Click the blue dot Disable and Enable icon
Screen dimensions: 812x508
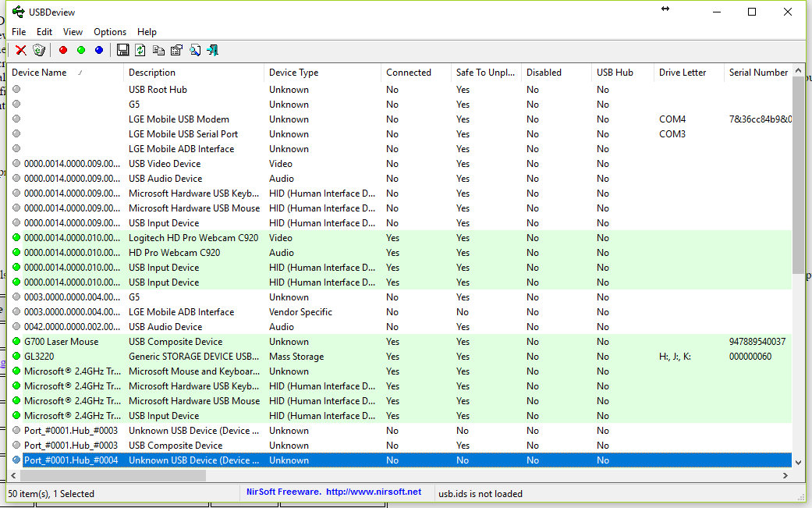(x=99, y=50)
